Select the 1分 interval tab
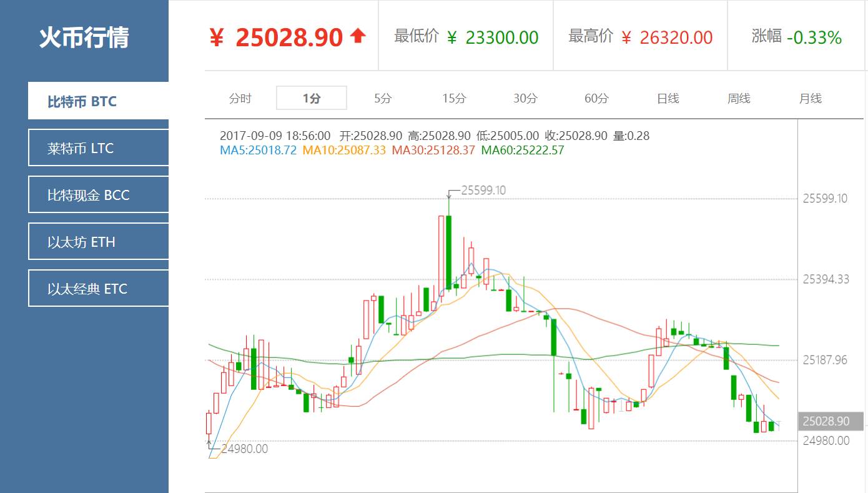Screen dimensions: 868x493 click(312, 98)
